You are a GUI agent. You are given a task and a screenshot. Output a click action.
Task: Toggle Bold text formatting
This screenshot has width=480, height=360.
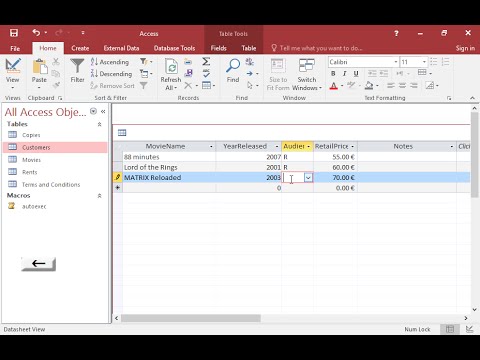coord(333,74)
